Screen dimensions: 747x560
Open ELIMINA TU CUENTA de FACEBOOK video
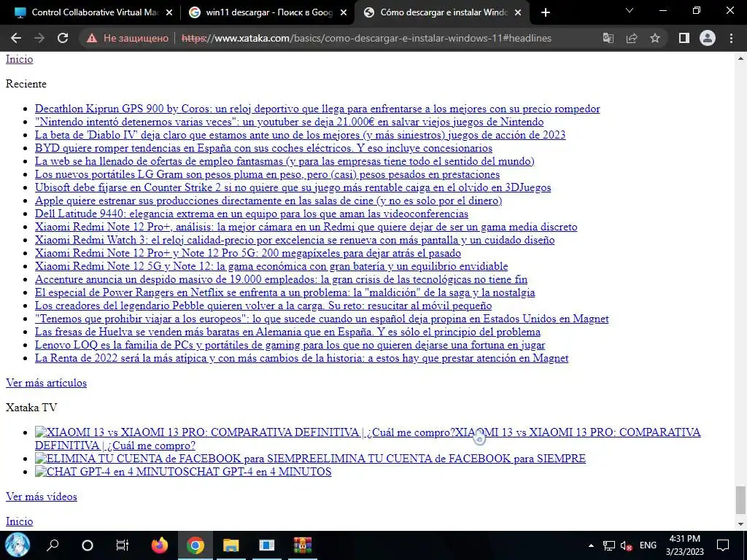pyautogui.click(x=310, y=459)
